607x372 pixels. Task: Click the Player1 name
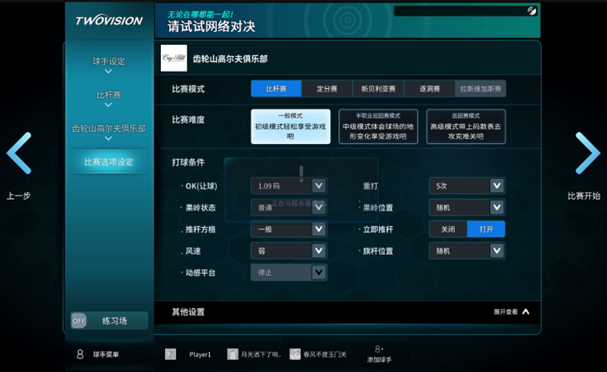[x=200, y=354]
